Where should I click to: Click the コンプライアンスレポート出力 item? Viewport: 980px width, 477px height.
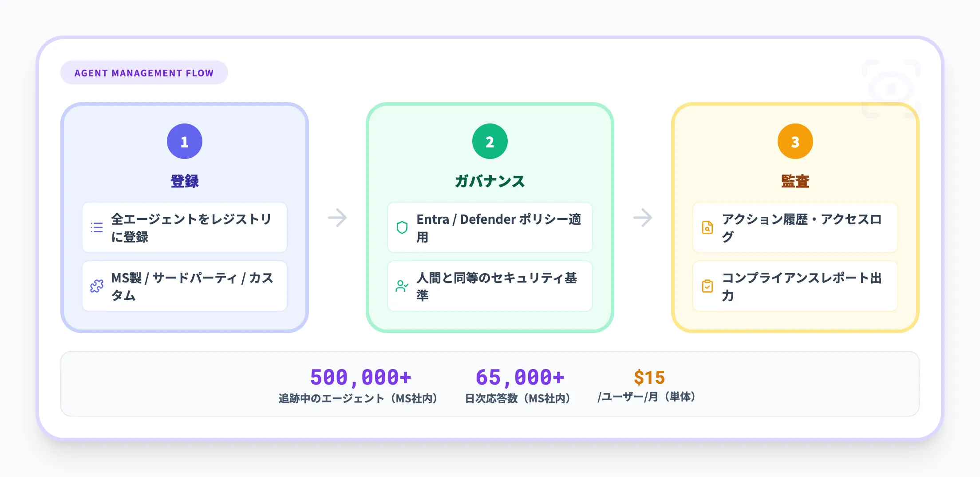pyautogui.click(x=802, y=286)
